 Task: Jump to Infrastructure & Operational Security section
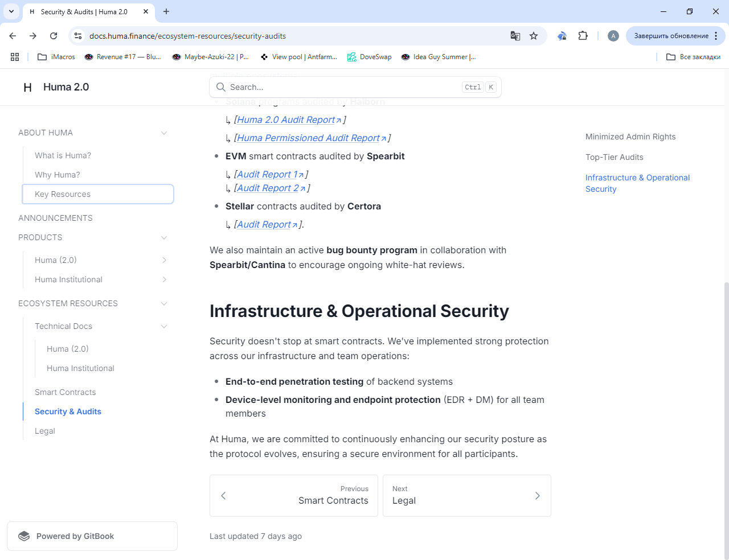coord(637,183)
